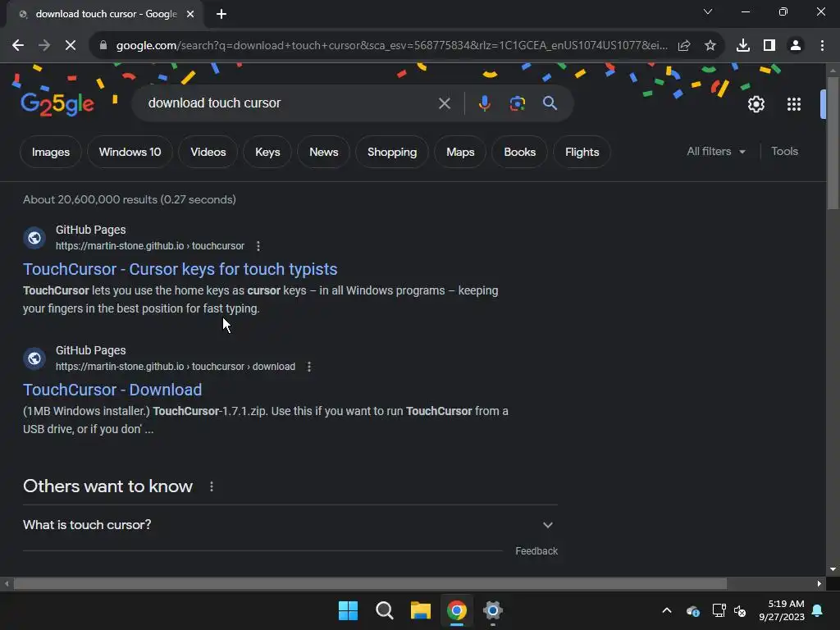Select the Keys filter chip
840x630 pixels.
click(x=267, y=152)
